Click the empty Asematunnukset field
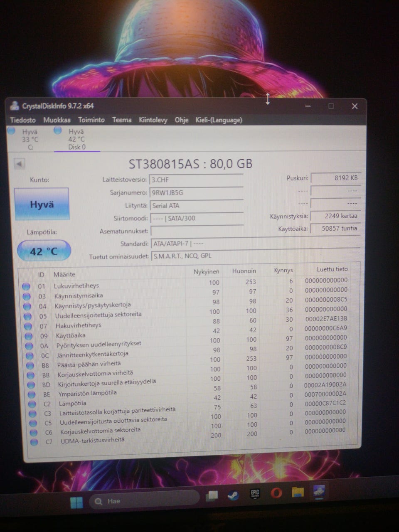 (196, 231)
